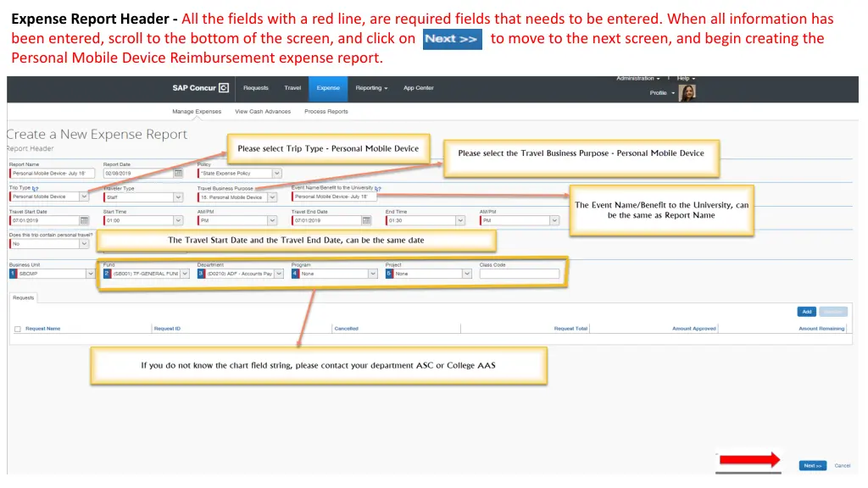
Task: Open the Reporting menu
Action: (x=371, y=87)
